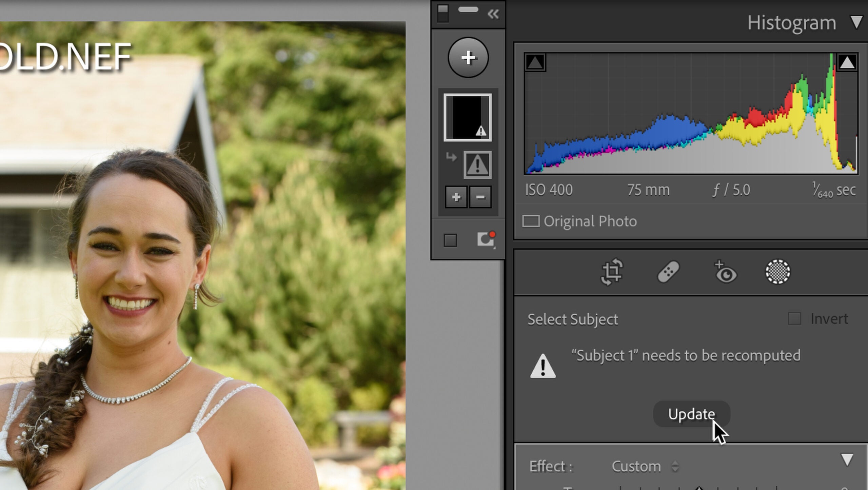Open mask overlay mode options icon
868x490 pixels.
pos(486,239)
